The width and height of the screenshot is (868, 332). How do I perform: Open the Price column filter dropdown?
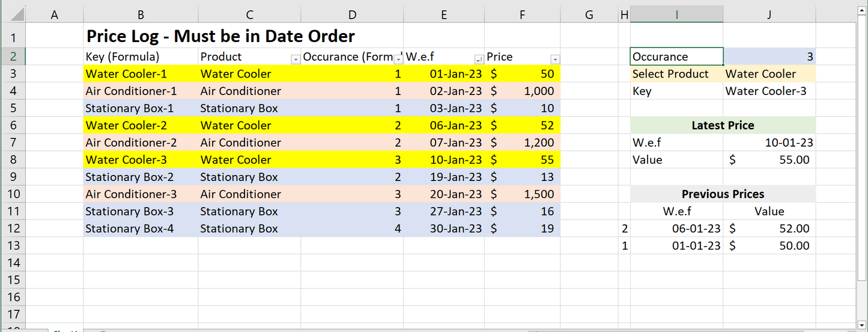click(x=555, y=59)
